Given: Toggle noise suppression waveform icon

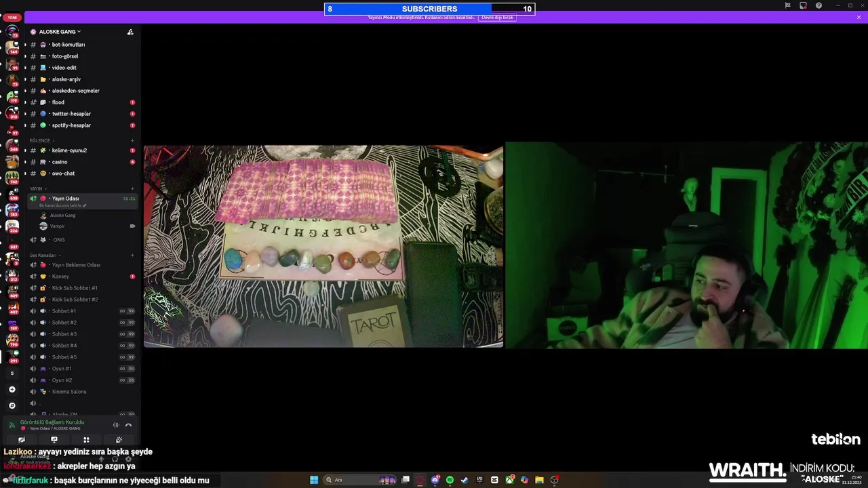Looking at the screenshot, I should pyautogui.click(x=116, y=425).
